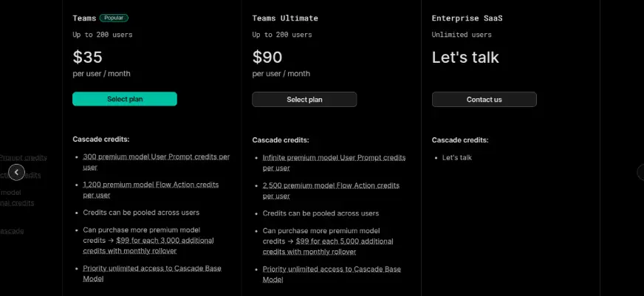The width and height of the screenshot is (644, 296).
Task: Click the next carousel arrow at right edge
Action: (640, 172)
